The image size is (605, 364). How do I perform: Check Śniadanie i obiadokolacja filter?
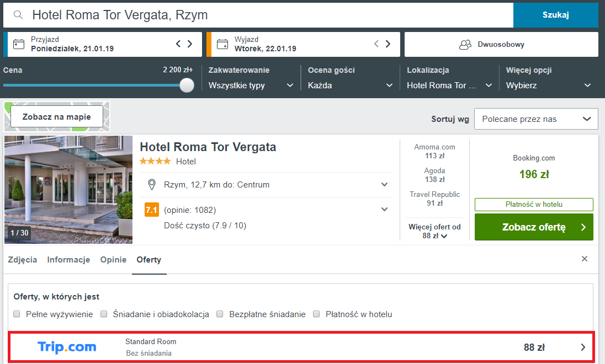click(104, 314)
